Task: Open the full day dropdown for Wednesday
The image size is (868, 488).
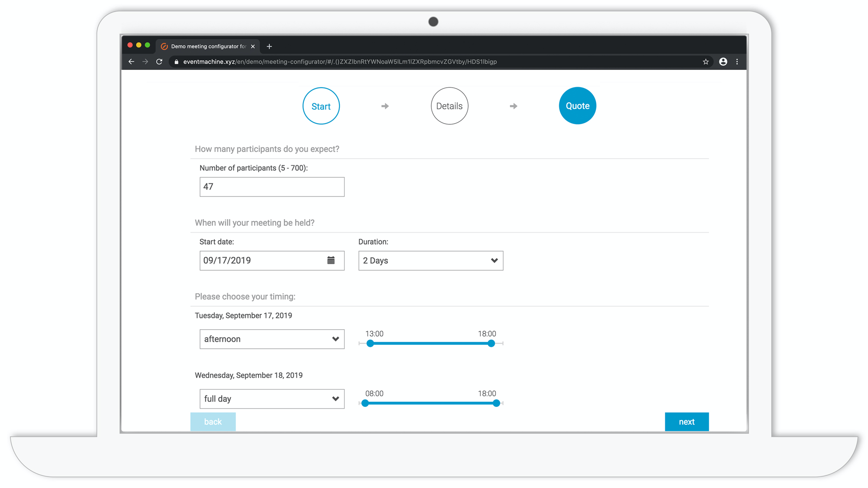Action: coord(272,399)
